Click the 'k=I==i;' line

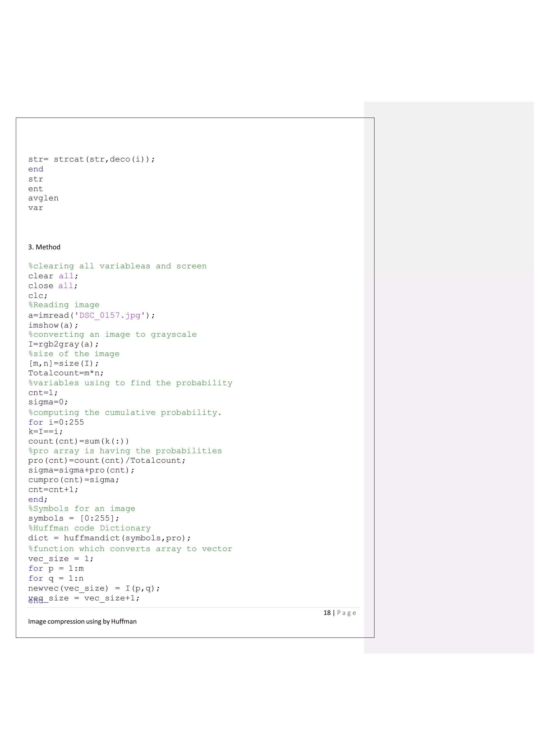[x=46, y=432]
